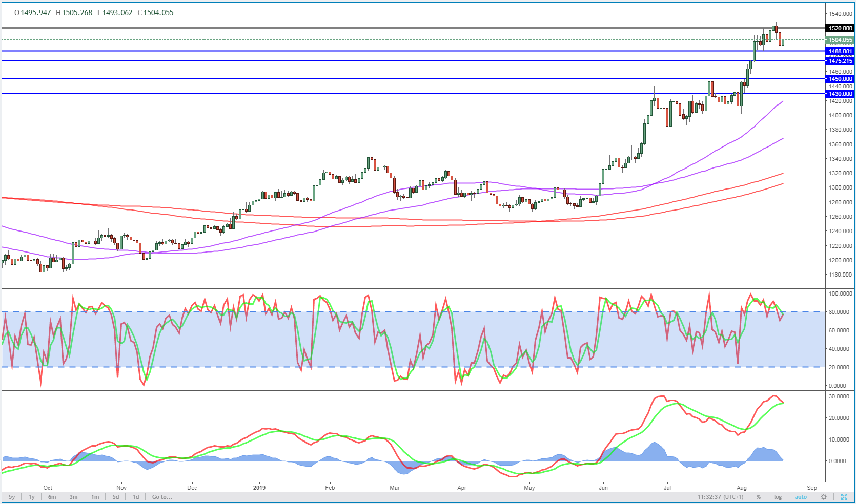
Task: Toggle percent scale with % button
Action: coord(759,497)
